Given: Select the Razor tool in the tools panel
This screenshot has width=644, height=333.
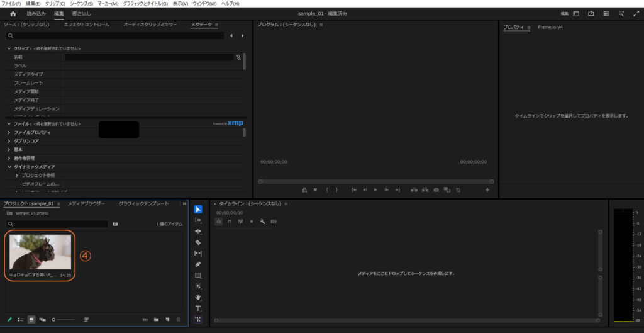Looking at the screenshot, I should click(x=198, y=242).
